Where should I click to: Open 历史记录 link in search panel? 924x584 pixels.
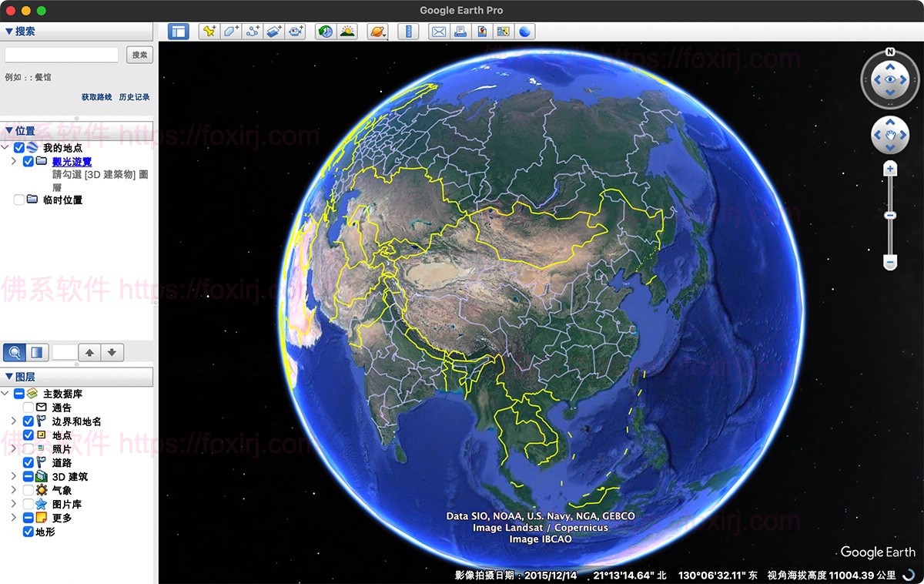click(x=135, y=97)
